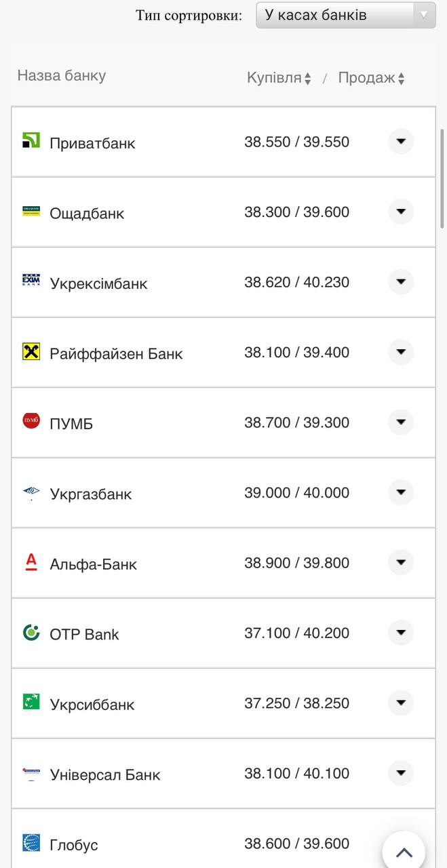447x868 pixels.
Task: Click the Глобус blue globe logo
Action: [31, 842]
